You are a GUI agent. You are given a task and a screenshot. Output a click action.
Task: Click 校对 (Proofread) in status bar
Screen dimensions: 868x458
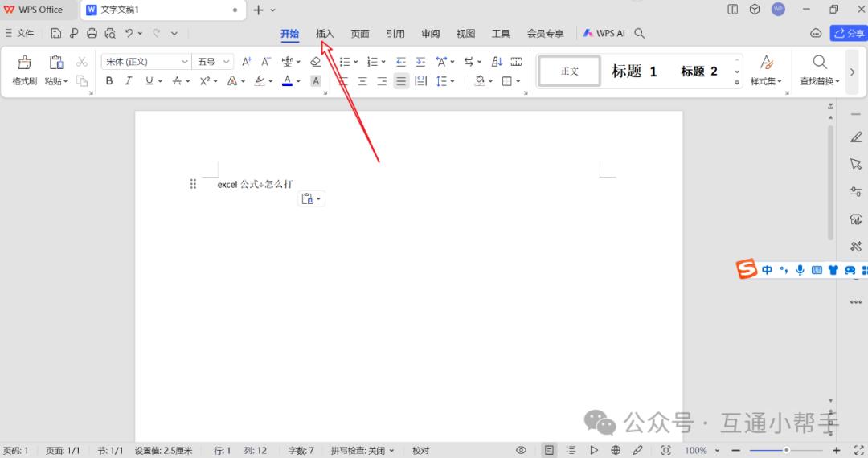click(x=420, y=450)
